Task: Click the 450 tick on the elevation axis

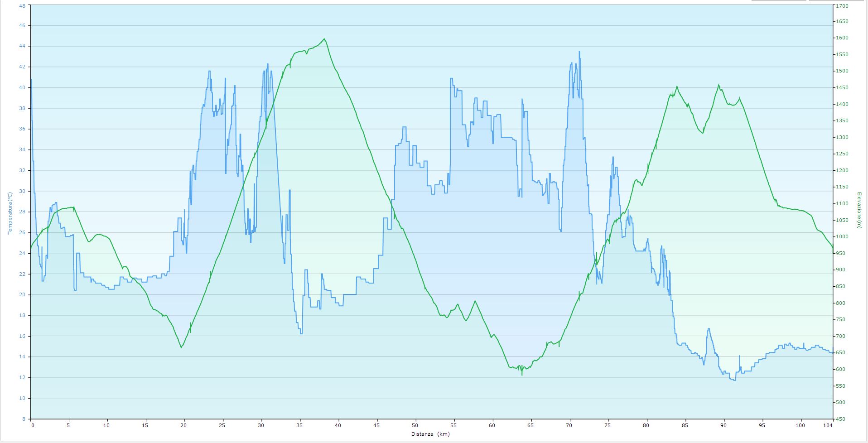Action: tap(840, 419)
